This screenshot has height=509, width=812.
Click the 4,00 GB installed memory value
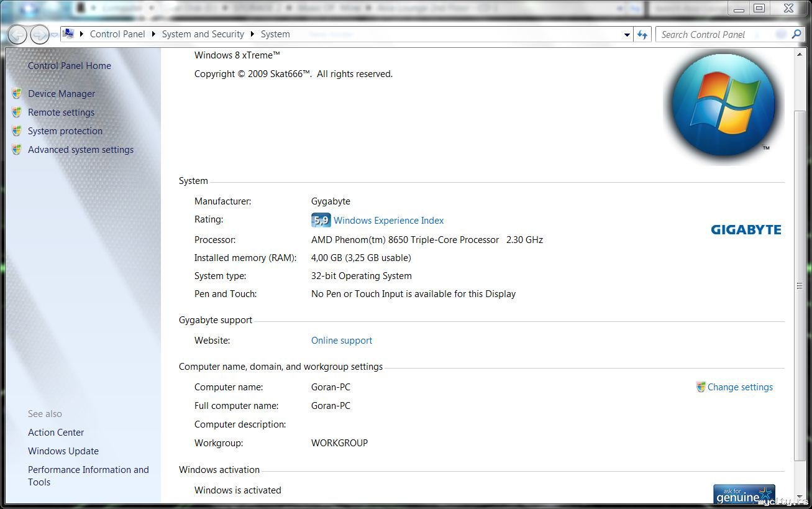coord(361,258)
